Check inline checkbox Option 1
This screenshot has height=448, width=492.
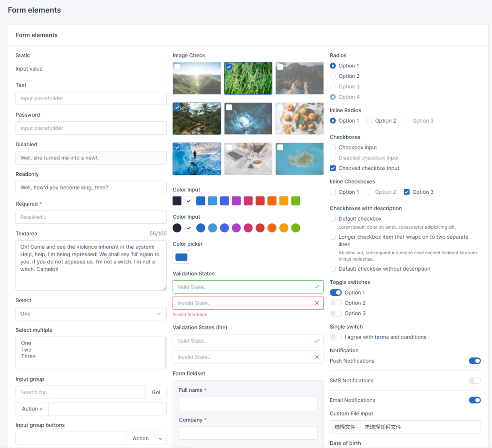point(333,192)
